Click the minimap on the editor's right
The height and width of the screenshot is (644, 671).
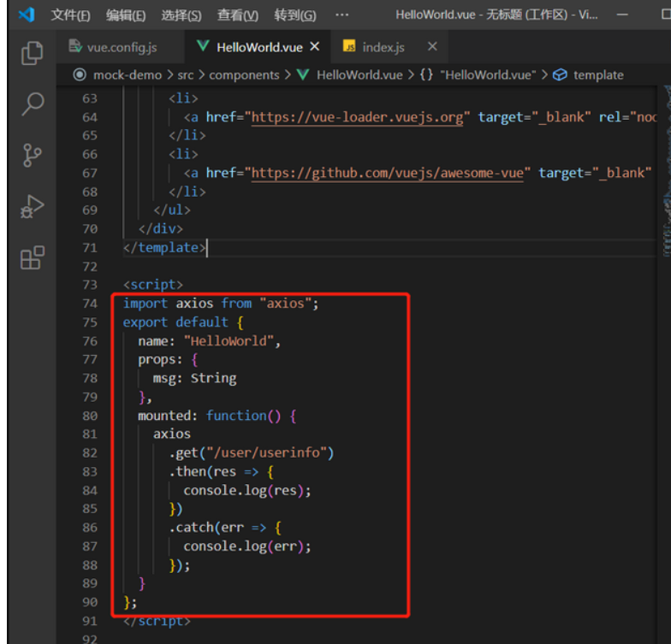pyautogui.click(x=666, y=171)
